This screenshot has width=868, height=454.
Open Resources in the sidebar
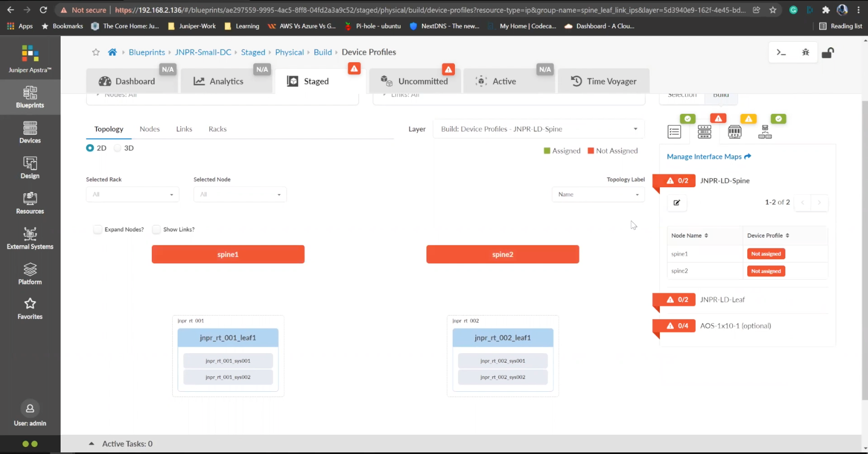pyautogui.click(x=30, y=203)
